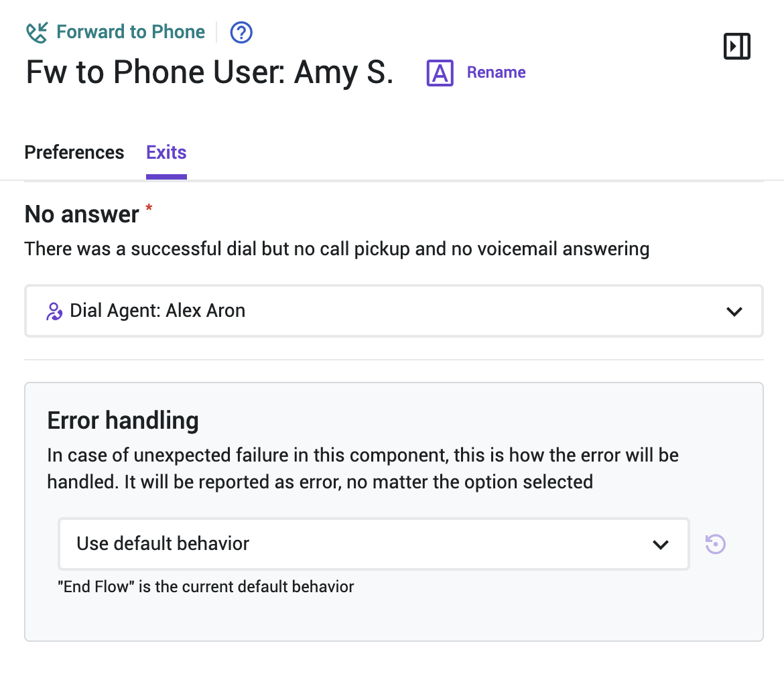Click the Dial Agent person icon
The height and width of the screenshot is (686, 784).
coord(54,311)
